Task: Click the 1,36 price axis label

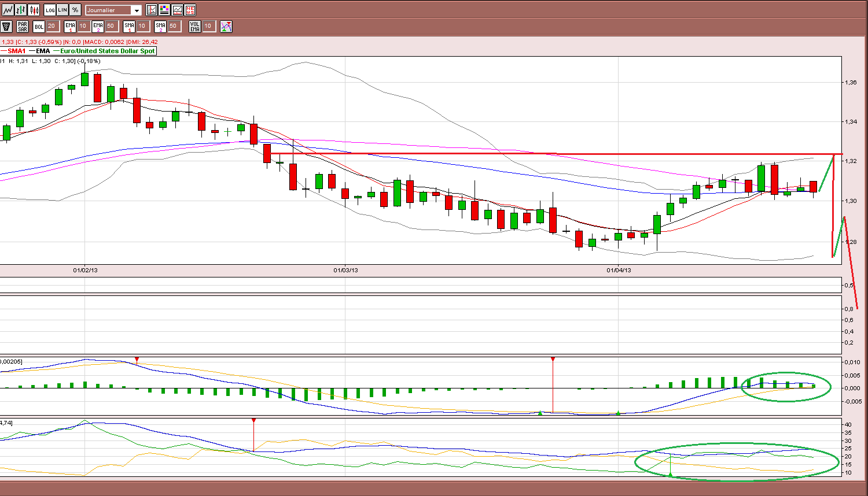Action: tap(851, 83)
